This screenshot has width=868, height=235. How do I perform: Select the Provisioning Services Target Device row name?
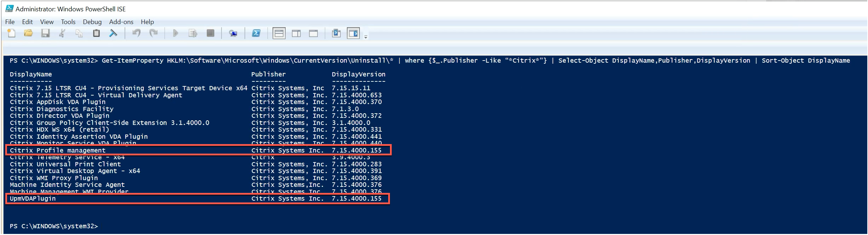128,88
